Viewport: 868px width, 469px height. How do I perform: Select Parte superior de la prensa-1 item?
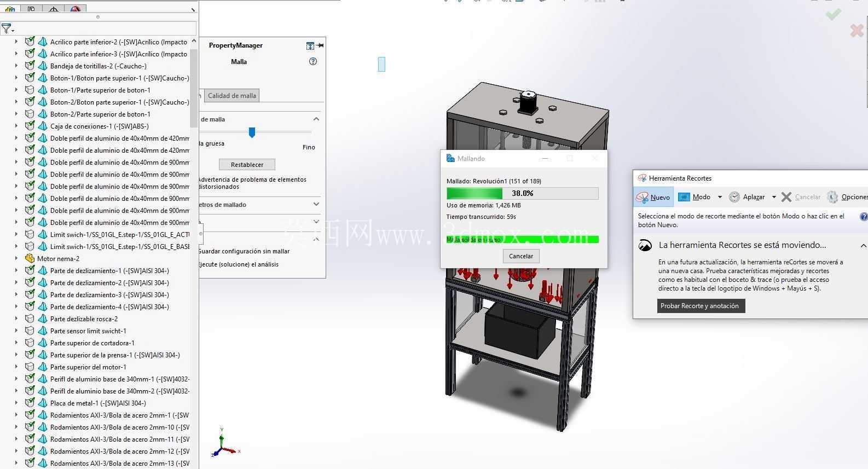tap(115, 355)
